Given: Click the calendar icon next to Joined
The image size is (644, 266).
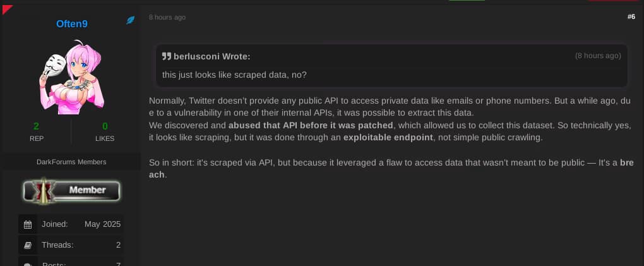Looking at the screenshot, I should 27,224.
